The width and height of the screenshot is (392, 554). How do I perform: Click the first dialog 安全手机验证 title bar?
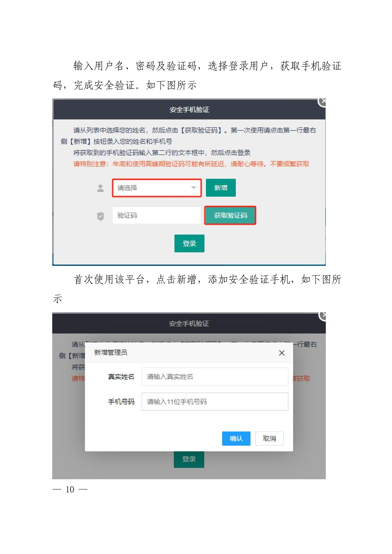(189, 110)
